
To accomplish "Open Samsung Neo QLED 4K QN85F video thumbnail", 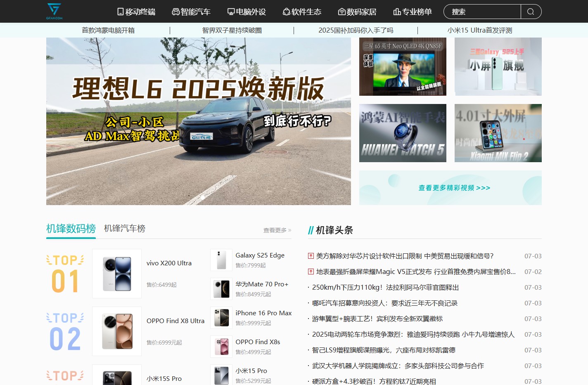I will 403,66.
